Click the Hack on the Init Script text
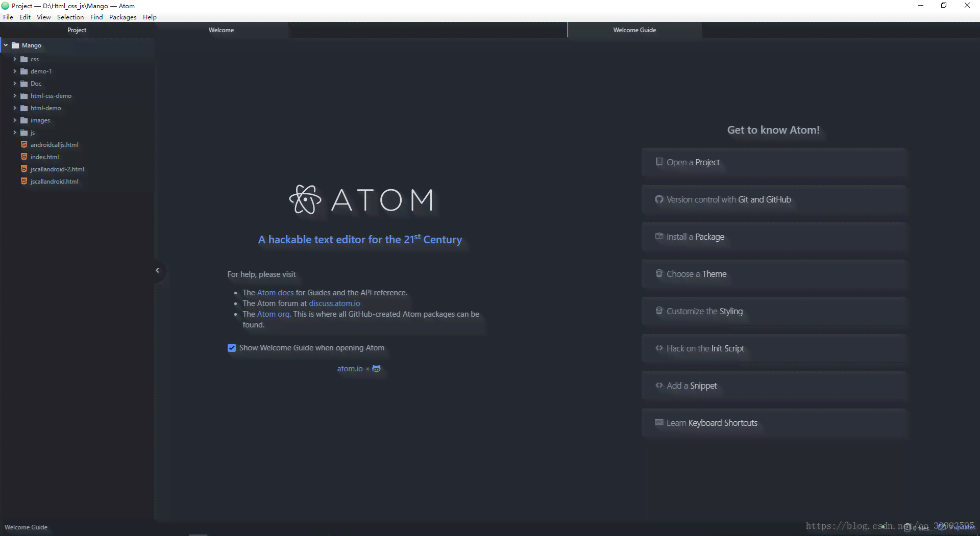This screenshot has width=980, height=536. (x=705, y=348)
